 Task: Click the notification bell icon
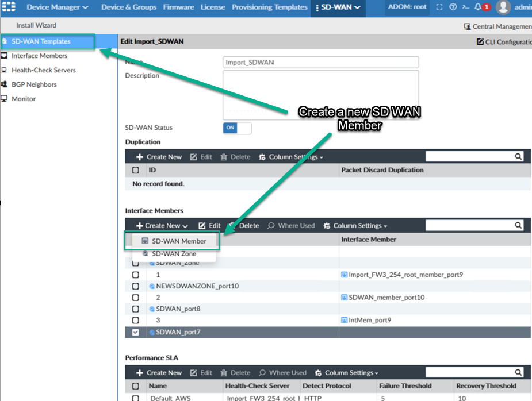(x=477, y=7)
